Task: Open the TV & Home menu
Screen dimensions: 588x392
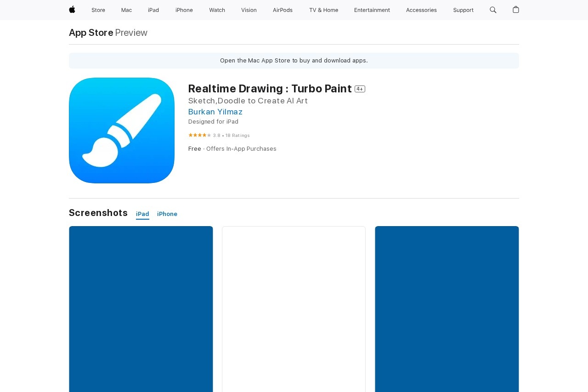Action: point(323,10)
